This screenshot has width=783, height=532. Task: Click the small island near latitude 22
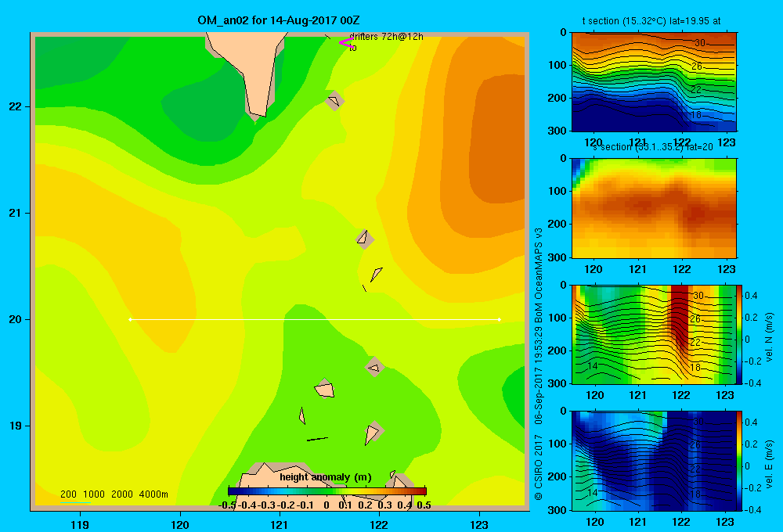coord(334,101)
